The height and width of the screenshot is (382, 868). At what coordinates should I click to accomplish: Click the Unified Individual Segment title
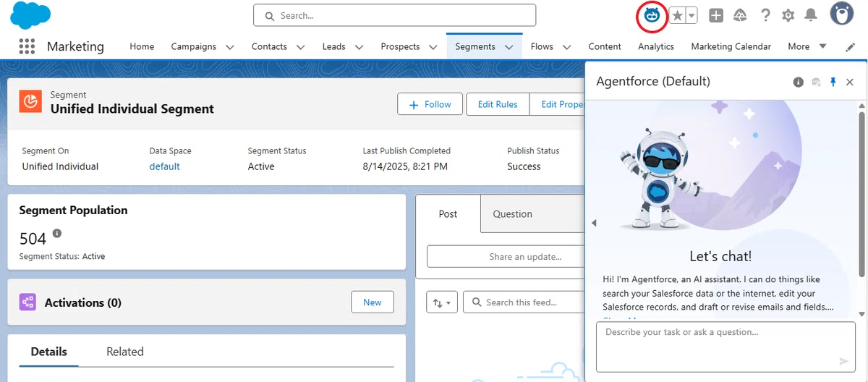click(132, 109)
